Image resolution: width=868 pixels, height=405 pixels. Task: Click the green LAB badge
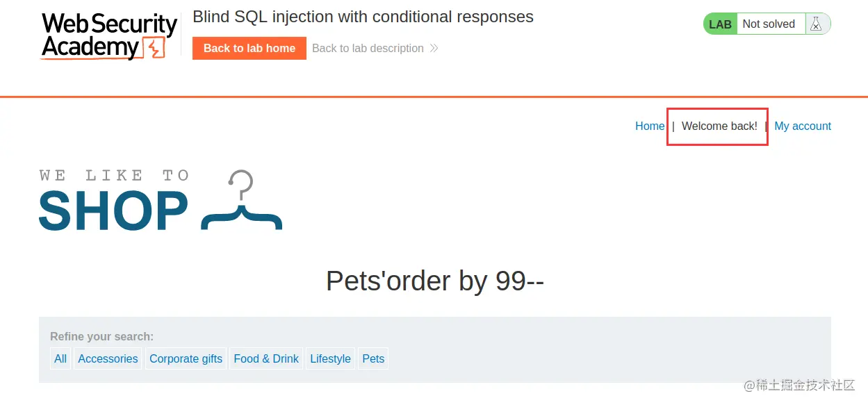pos(720,24)
